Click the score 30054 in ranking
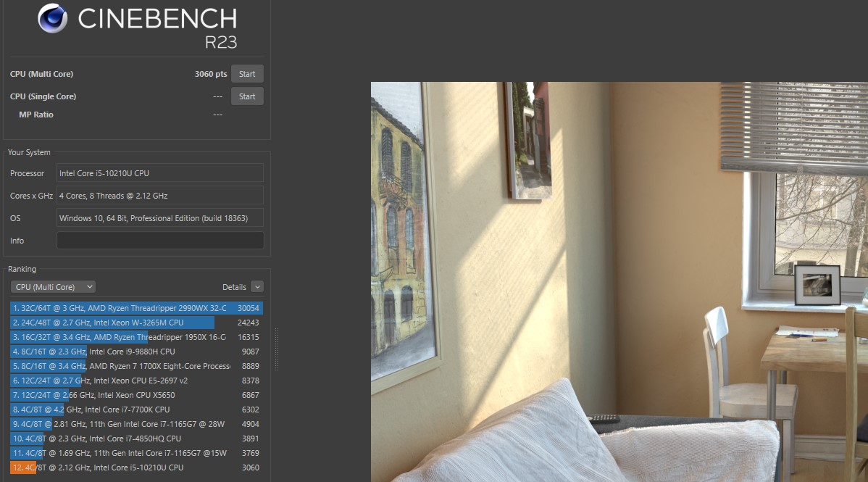The height and width of the screenshot is (482, 868). [248, 308]
